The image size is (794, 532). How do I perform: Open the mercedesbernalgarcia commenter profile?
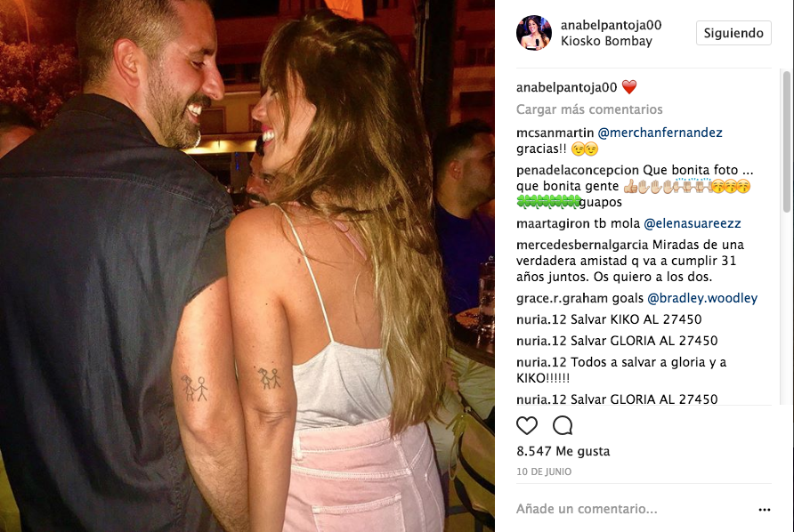click(x=582, y=245)
